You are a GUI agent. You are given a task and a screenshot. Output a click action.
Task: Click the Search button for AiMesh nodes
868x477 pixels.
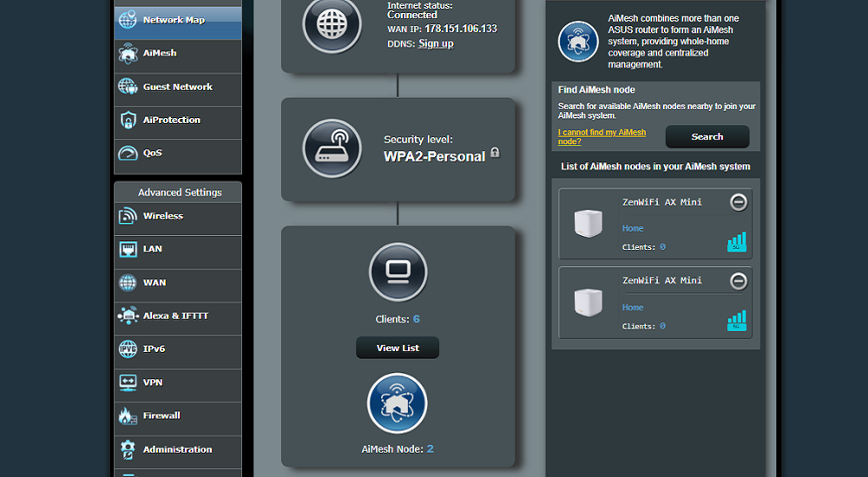tap(707, 137)
